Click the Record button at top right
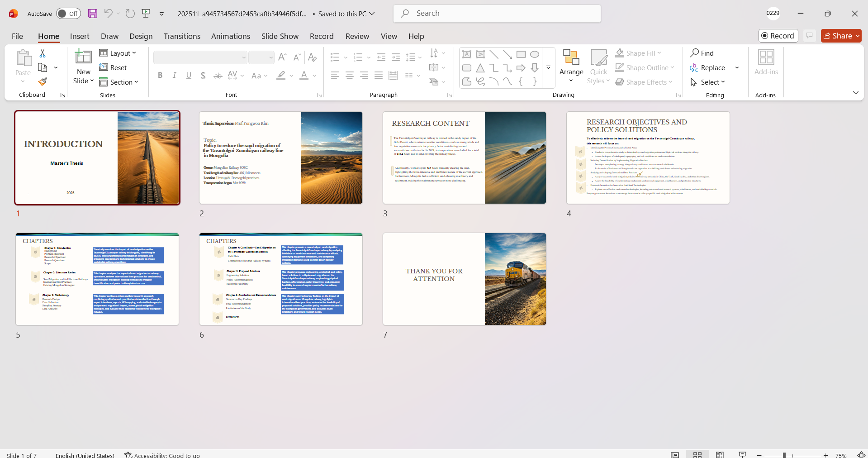 click(x=778, y=36)
